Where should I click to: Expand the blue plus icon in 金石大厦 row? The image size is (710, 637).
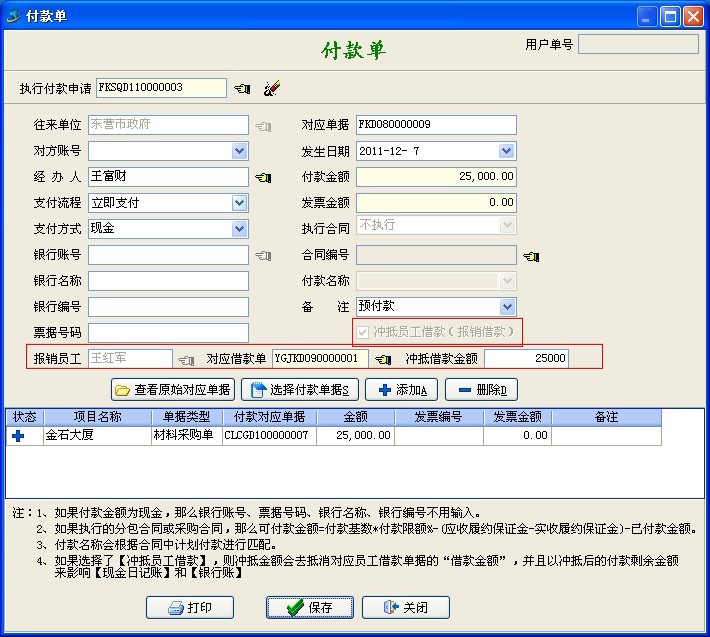click(18, 436)
